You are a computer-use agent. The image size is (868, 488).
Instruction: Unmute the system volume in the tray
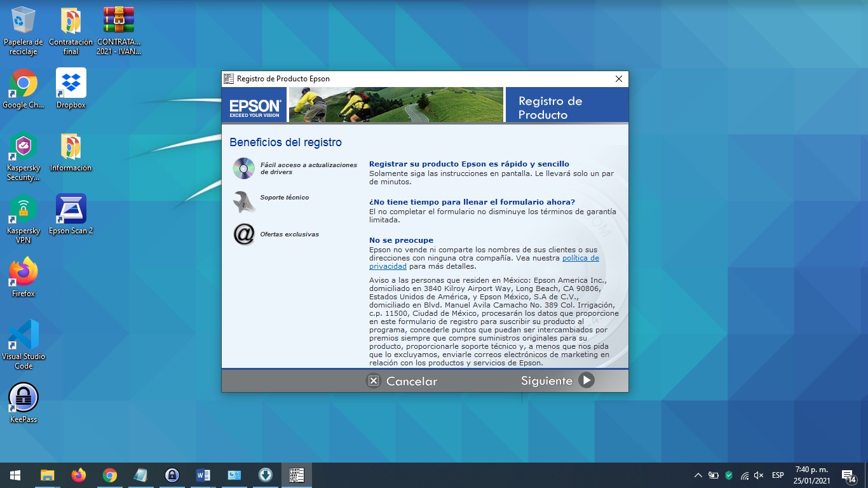coord(759,475)
